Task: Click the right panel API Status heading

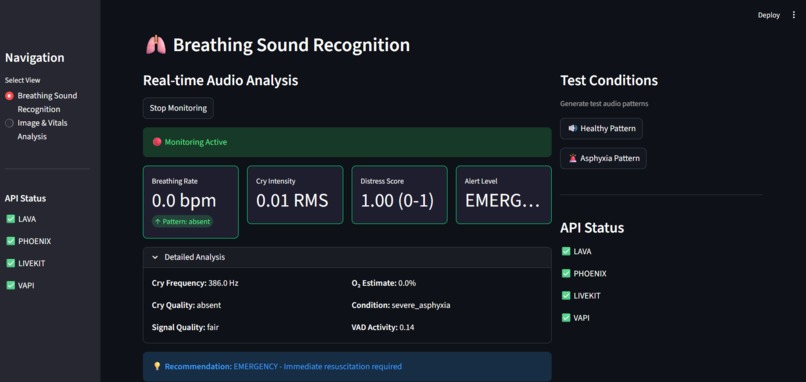Action: [592, 228]
